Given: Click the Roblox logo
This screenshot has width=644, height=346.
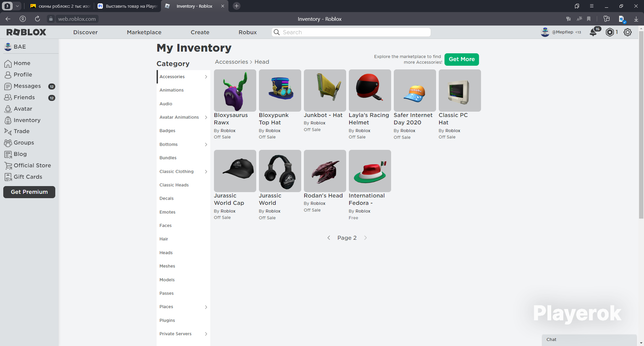Looking at the screenshot, I should [26, 32].
